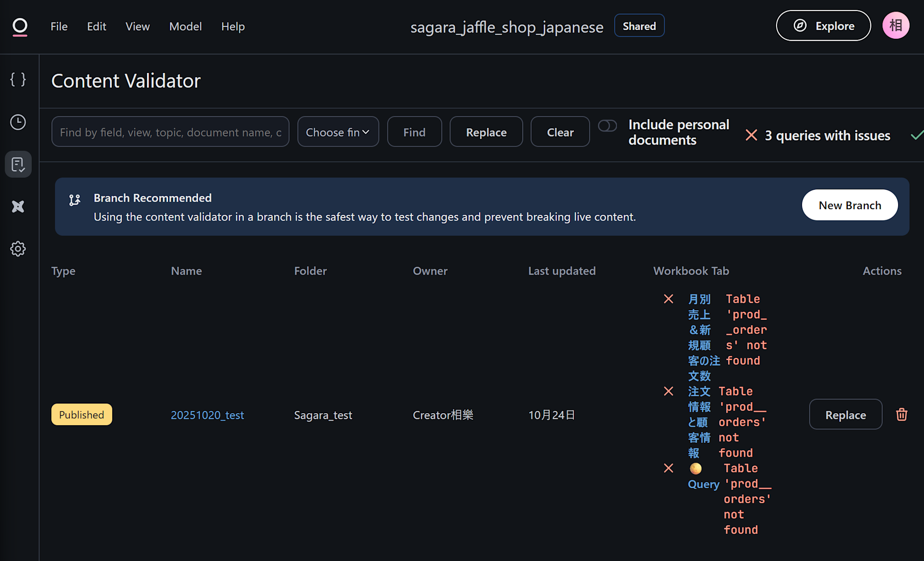Viewport: 924px width, 561px height.
Task: Open the history clock icon in sidebar
Action: click(18, 122)
